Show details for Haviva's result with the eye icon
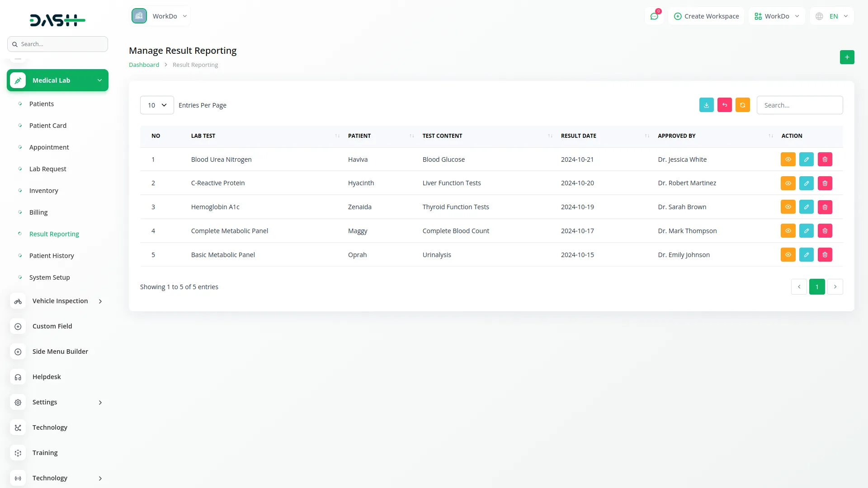The height and width of the screenshot is (488, 868). pos(788,160)
